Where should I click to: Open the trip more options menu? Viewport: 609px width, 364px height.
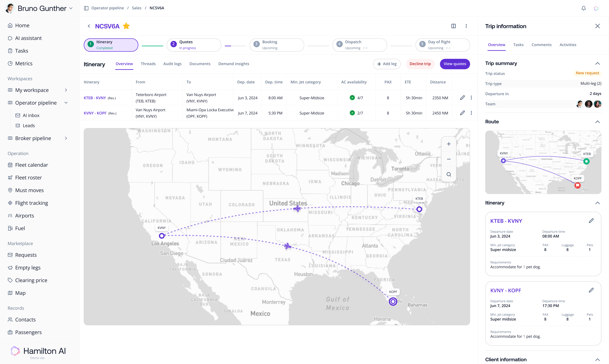coord(466,26)
